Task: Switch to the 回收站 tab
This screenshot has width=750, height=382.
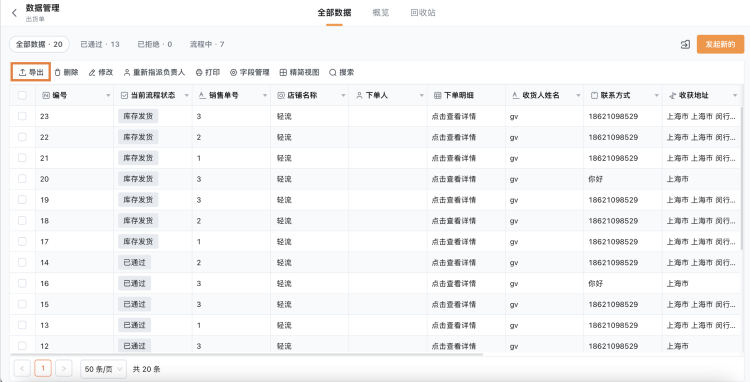Action: pyautogui.click(x=423, y=13)
